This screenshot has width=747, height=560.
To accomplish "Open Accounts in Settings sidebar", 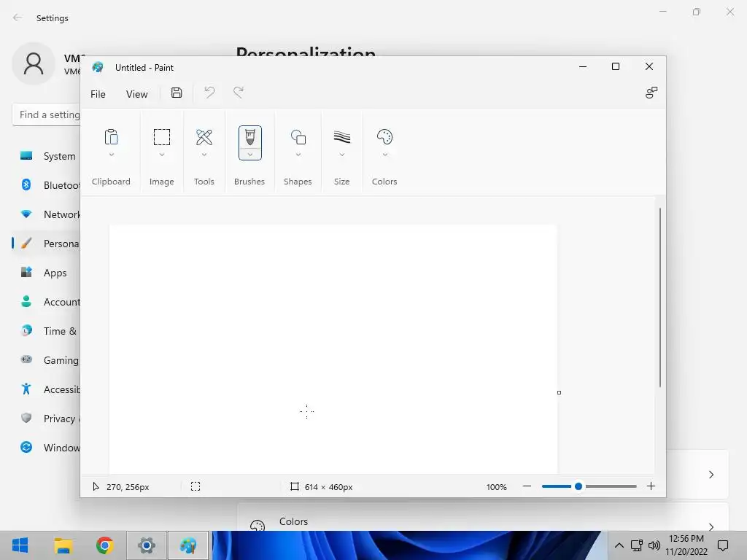I will coord(47,302).
